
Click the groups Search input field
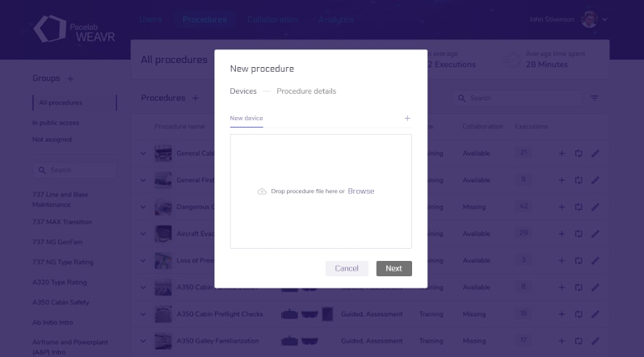(x=74, y=170)
